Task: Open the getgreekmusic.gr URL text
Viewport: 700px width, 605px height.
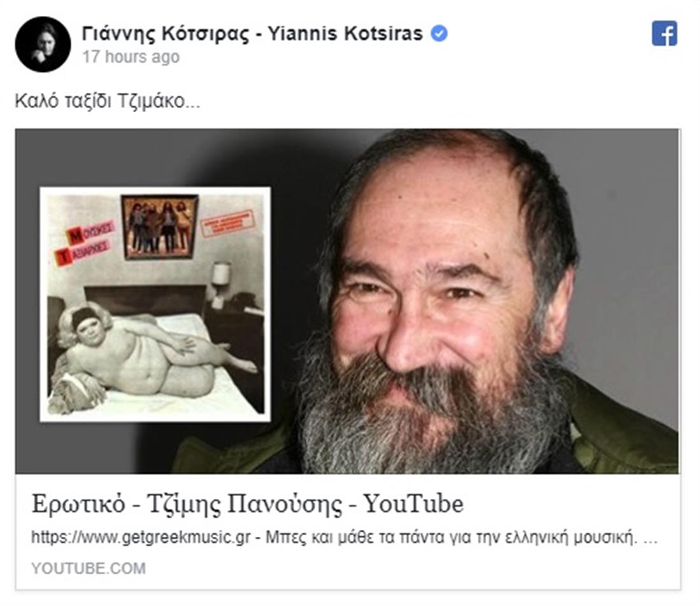Action: 141,537
